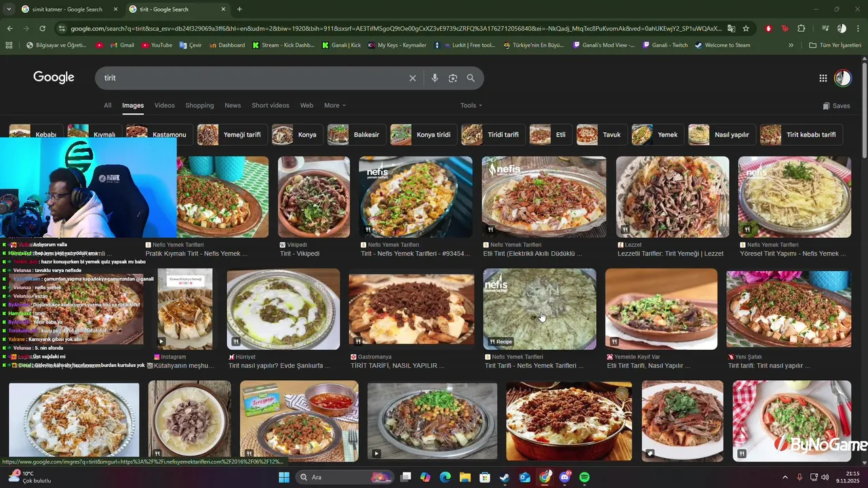This screenshot has height=488, width=868.
Task: Open the Google account avatar
Action: pos(843,78)
